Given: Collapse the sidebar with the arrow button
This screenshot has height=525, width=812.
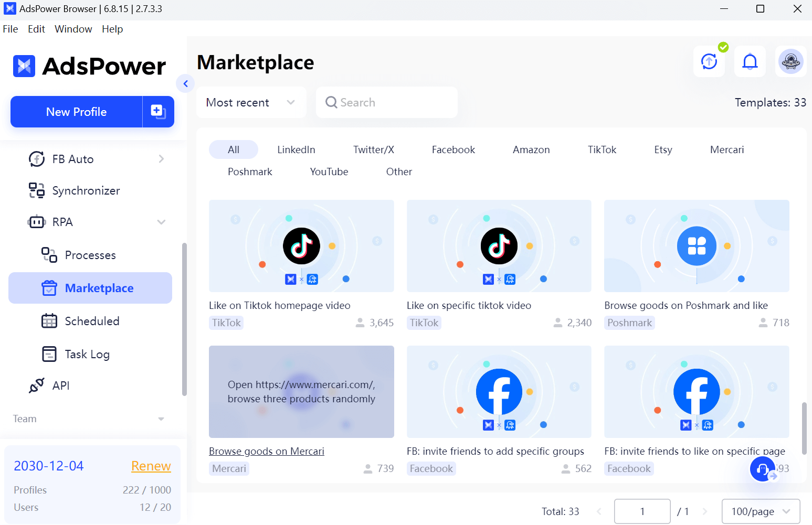Looking at the screenshot, I should 185,83.
